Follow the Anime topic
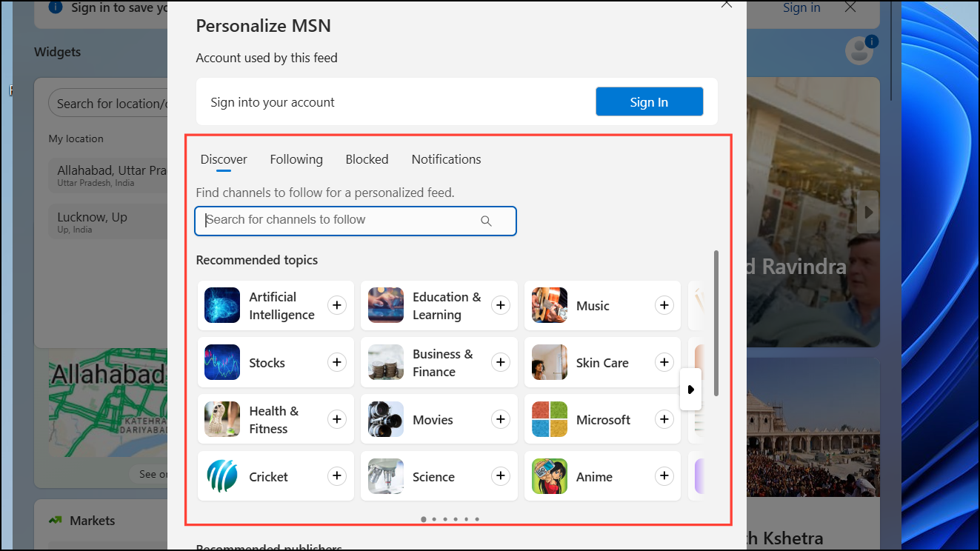Image resolution: width=980 pixels, height=551 pixels. click(x=664, y=476)
